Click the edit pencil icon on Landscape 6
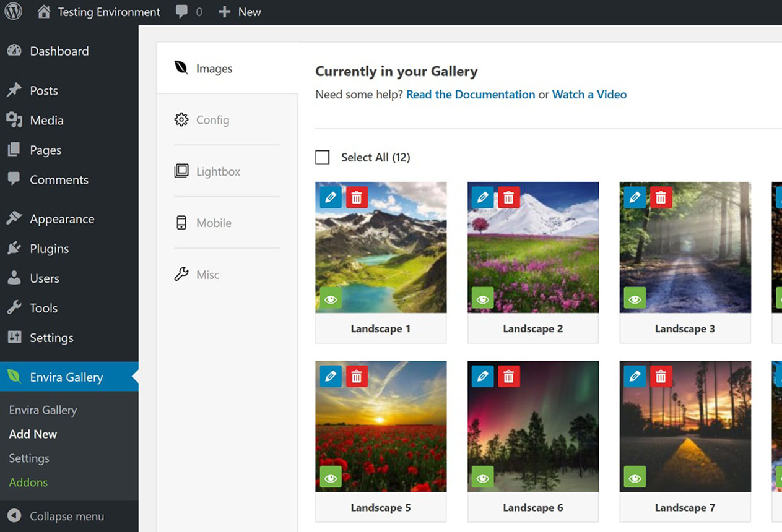The width and height of the screenshot is (782, 532). [482, 376]
